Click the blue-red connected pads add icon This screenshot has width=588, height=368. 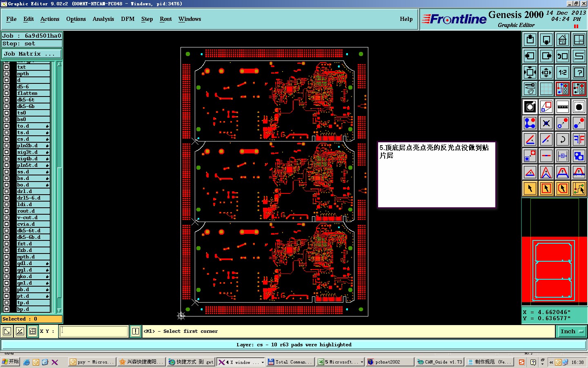(x=530, y=123)
